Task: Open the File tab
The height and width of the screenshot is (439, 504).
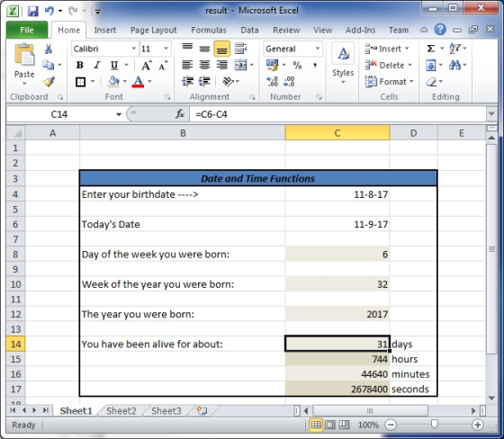Action: [x=27, y=31]
